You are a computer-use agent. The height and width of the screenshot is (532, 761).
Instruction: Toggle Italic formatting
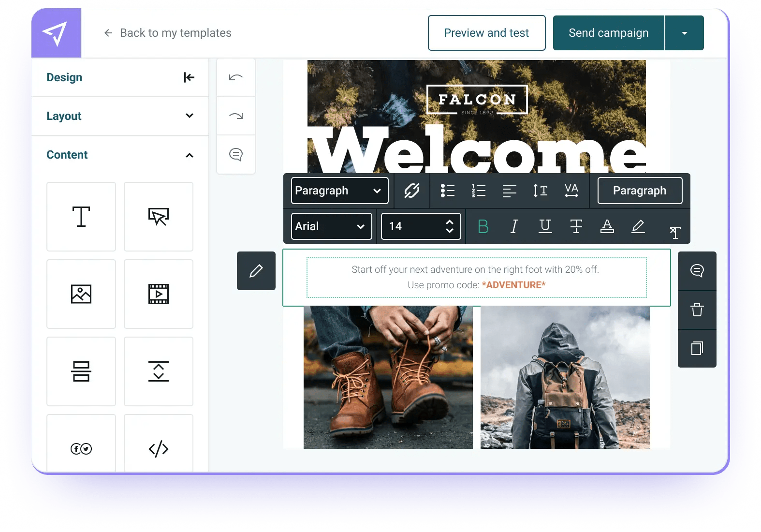click(x=514, y=226)
